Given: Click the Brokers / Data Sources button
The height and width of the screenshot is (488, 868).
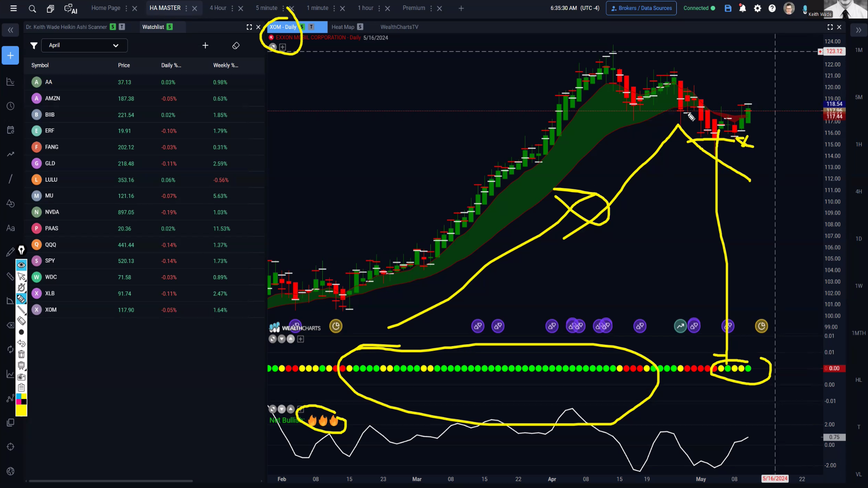Looking at the screenshot, I should pyautogui.click(x=641, y=8).
